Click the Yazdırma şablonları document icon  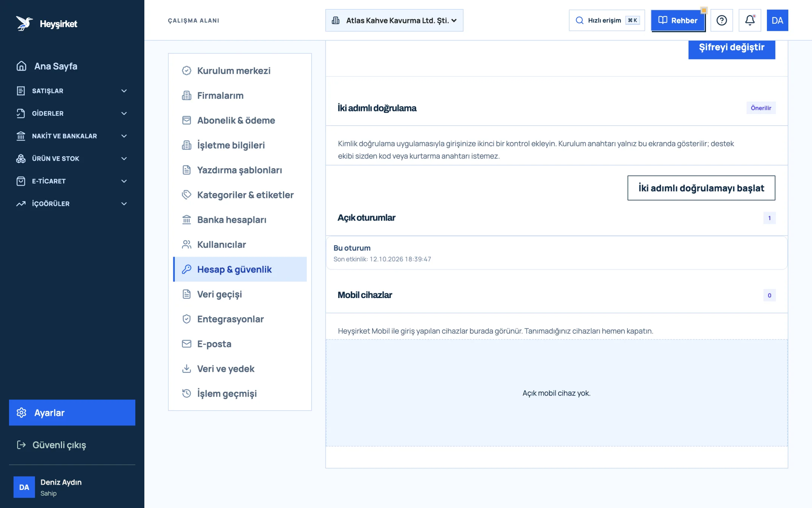click(186, 170)
